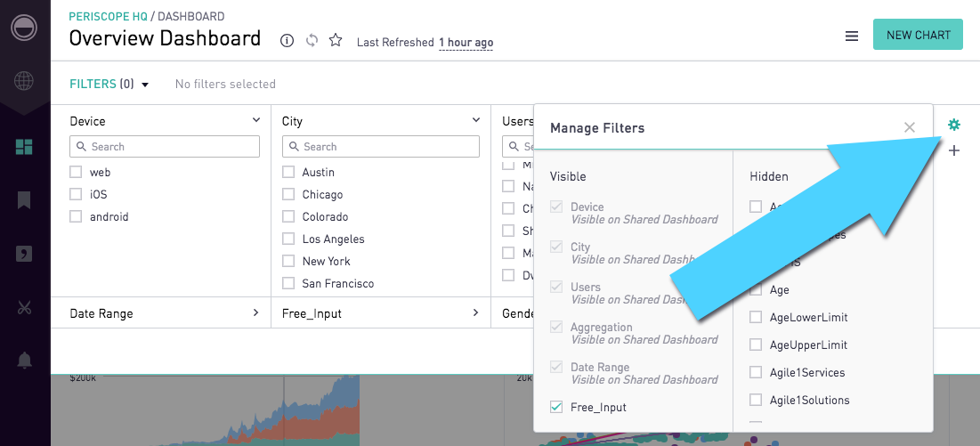Check the Agile1Services hidden filter
This screenshot has width=980, height=446.
coord(756,372)
